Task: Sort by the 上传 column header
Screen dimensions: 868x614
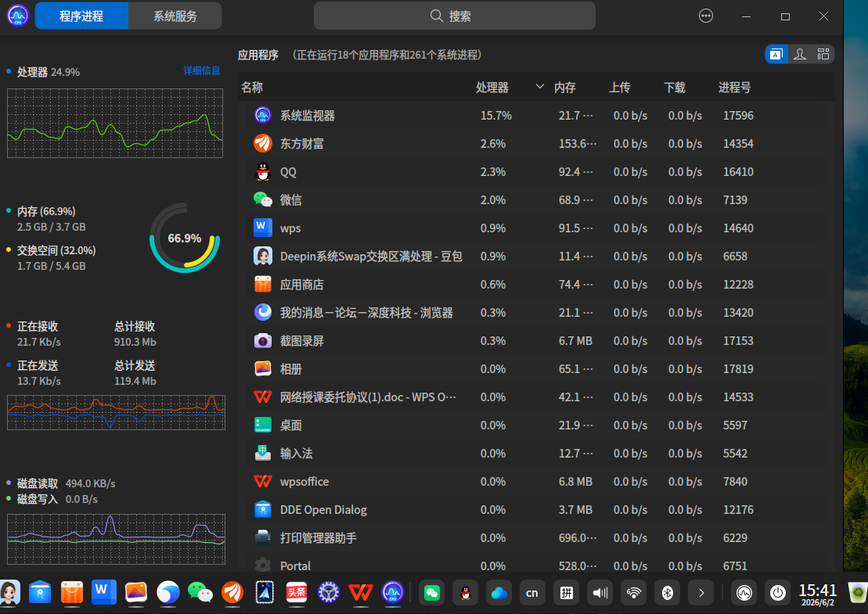Action: click(619, 88)
